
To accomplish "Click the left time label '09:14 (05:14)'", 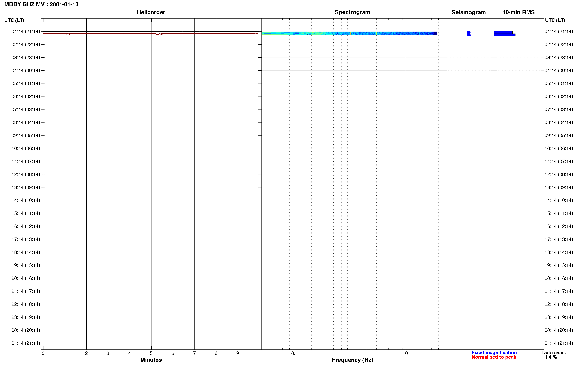I will pos(26,136).
